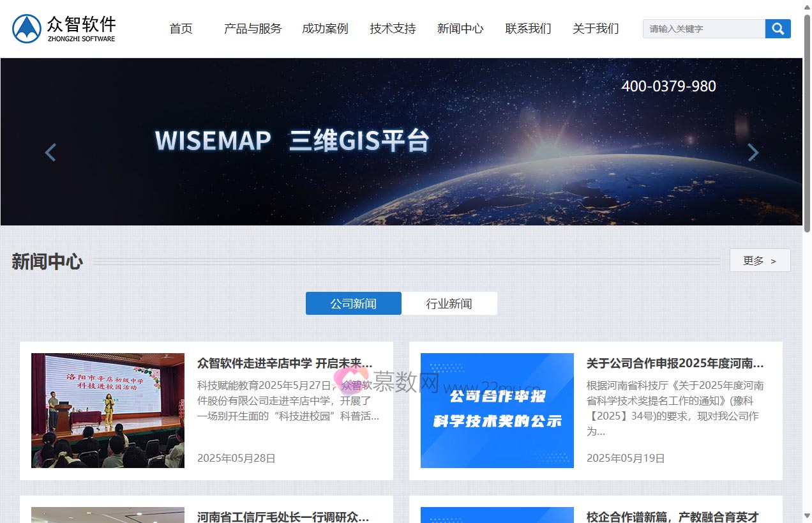
Task: Focus the keyword search input field
Action: click(703, 29)
